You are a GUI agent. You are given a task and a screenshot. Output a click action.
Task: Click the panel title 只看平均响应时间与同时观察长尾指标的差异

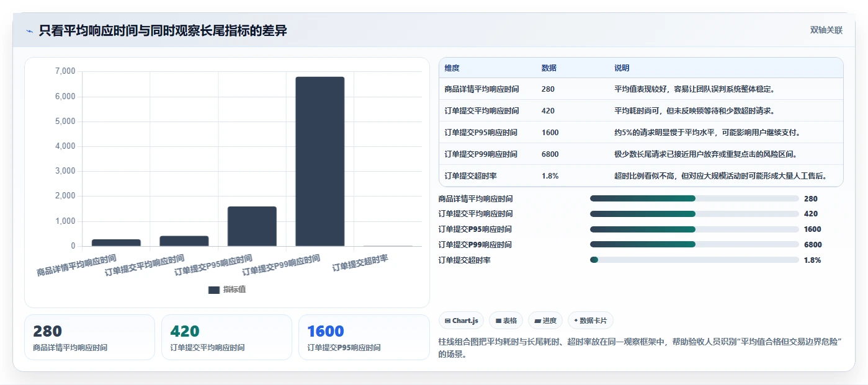tap(163, 30)
